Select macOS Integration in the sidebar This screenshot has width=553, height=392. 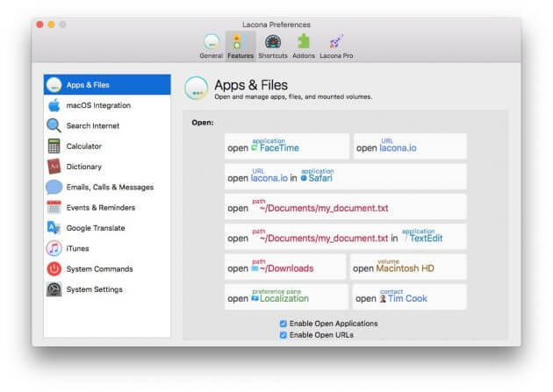point(107,105)
